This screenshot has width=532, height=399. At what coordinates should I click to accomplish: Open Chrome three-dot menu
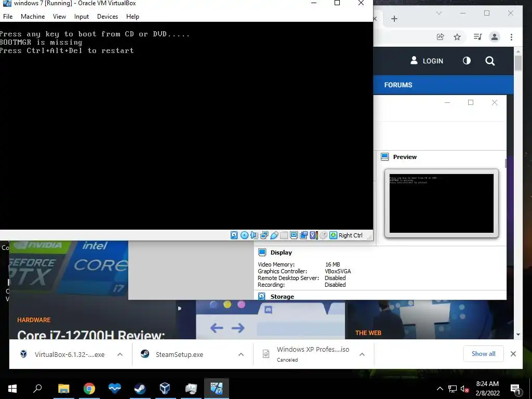click(511, 37)
